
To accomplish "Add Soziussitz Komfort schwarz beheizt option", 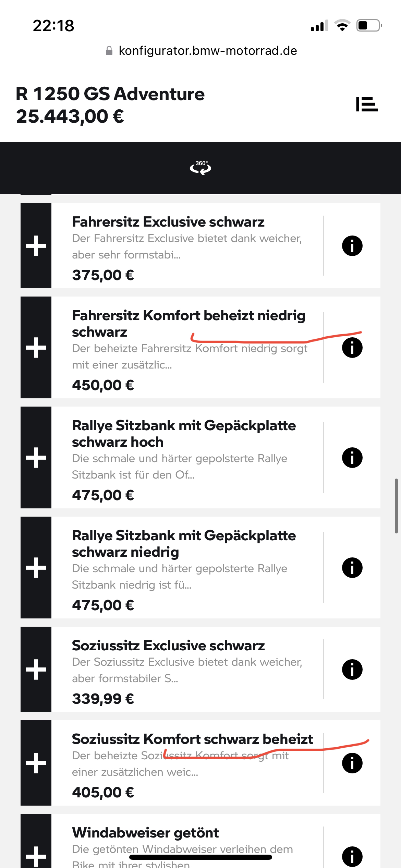I will tap(36, 763).
